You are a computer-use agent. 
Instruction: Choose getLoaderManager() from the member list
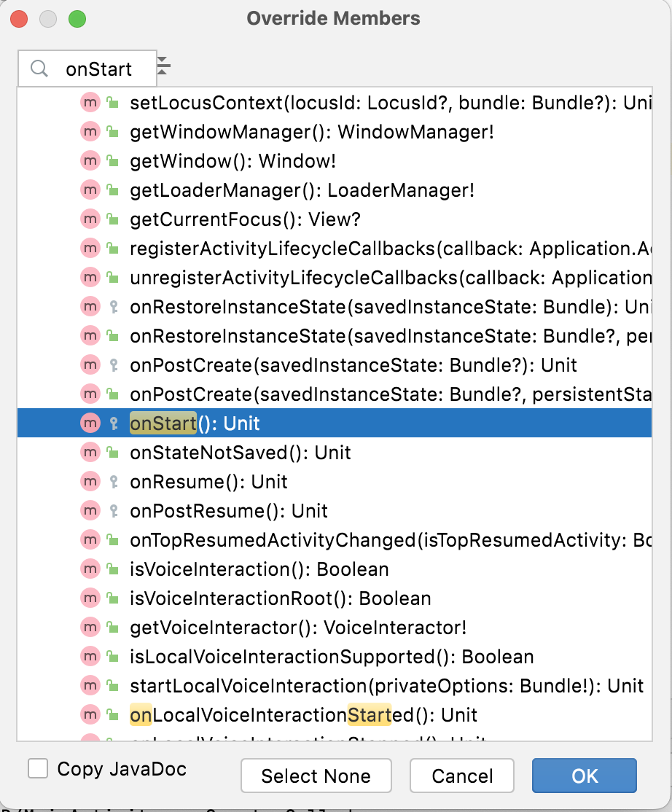coord(302,190)
